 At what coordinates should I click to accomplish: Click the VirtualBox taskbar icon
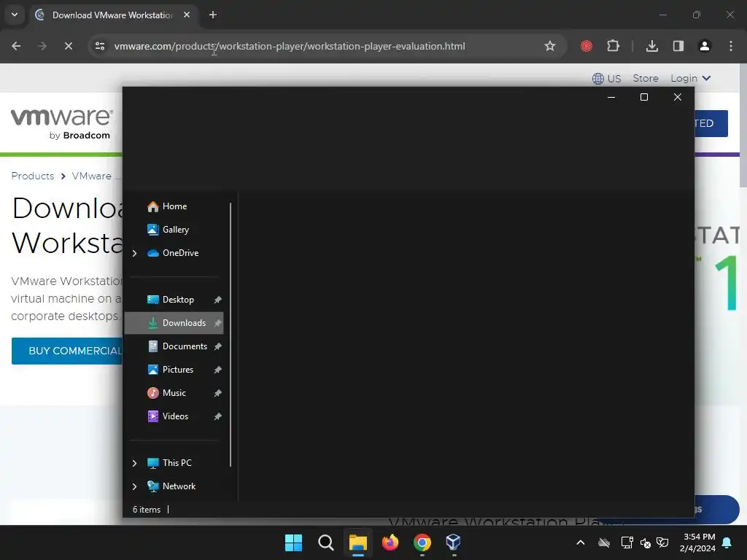pyautogui.click(x=454, y=542)
